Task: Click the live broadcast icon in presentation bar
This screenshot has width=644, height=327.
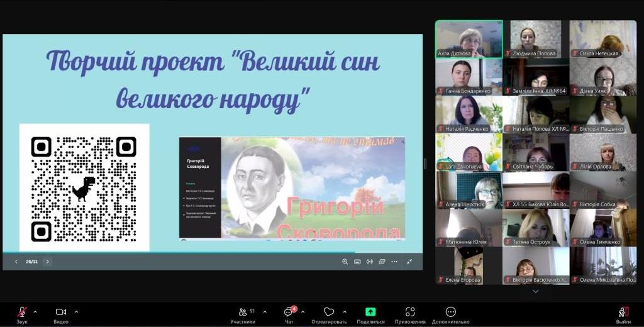Action: point(370,262)
